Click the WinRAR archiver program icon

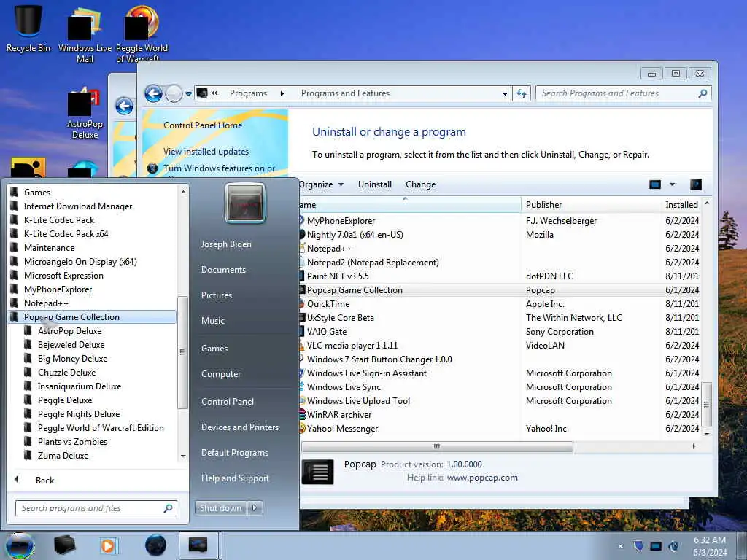[302, 414]
